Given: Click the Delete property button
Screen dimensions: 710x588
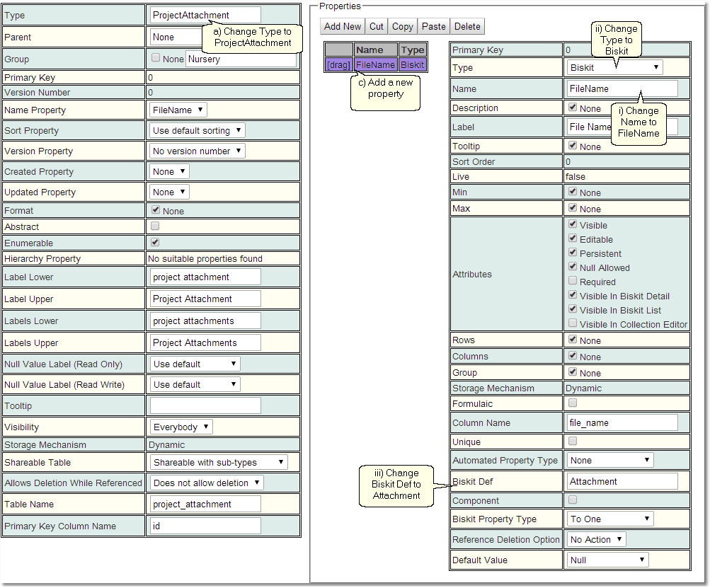Looking at the screenshot, I should 467,26.
